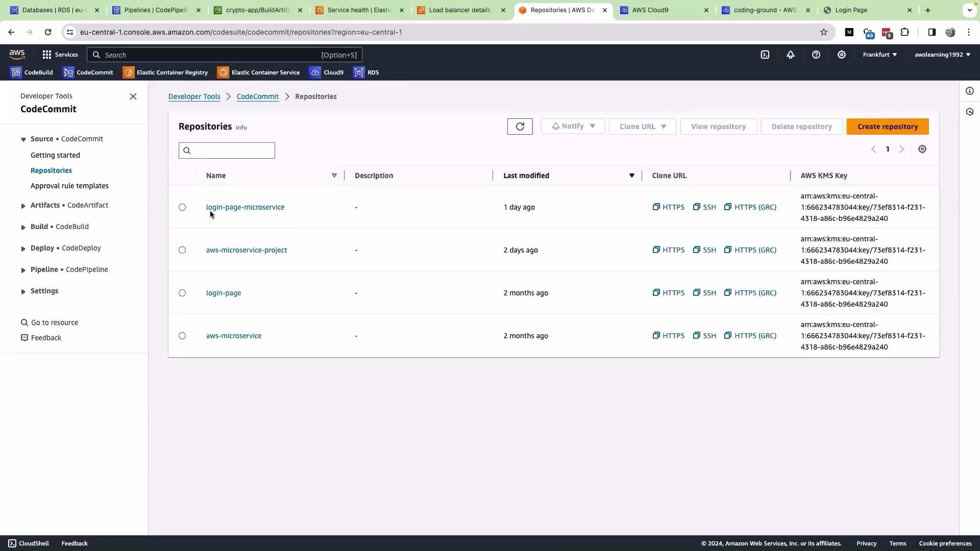
Task: Open the RDS shortcut in favorites bar
Action: coord(366,72)
